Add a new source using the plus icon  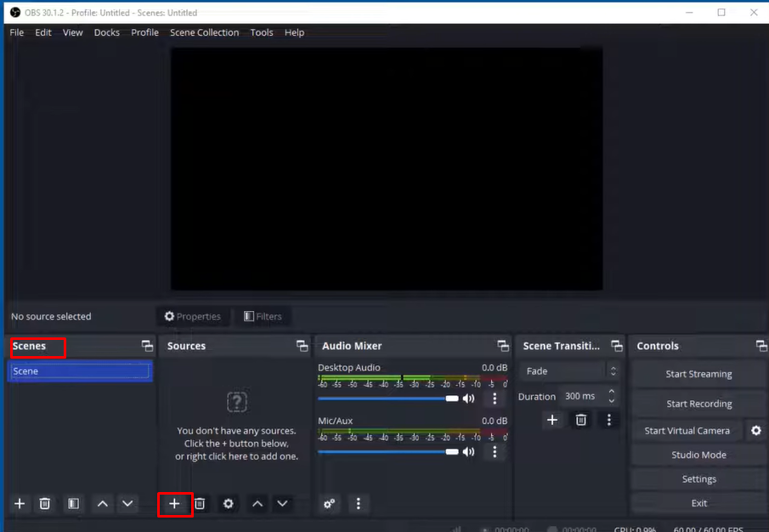[174, 504]
